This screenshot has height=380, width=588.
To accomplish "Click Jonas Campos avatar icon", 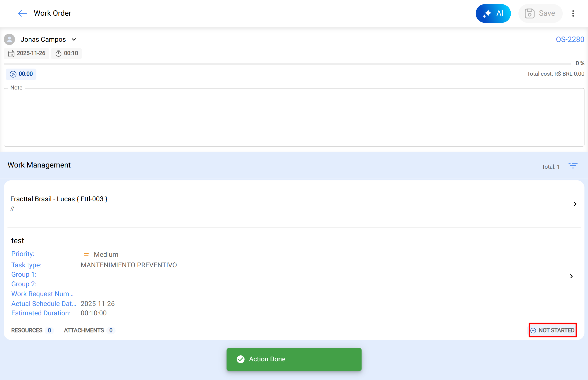I will [9, 40].
